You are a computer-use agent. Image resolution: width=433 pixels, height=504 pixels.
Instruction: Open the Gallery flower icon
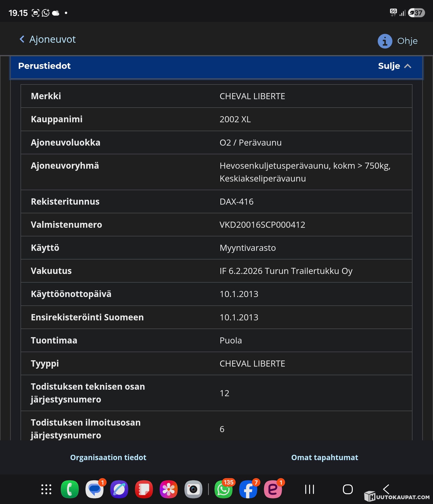click(x=169, y=489)
